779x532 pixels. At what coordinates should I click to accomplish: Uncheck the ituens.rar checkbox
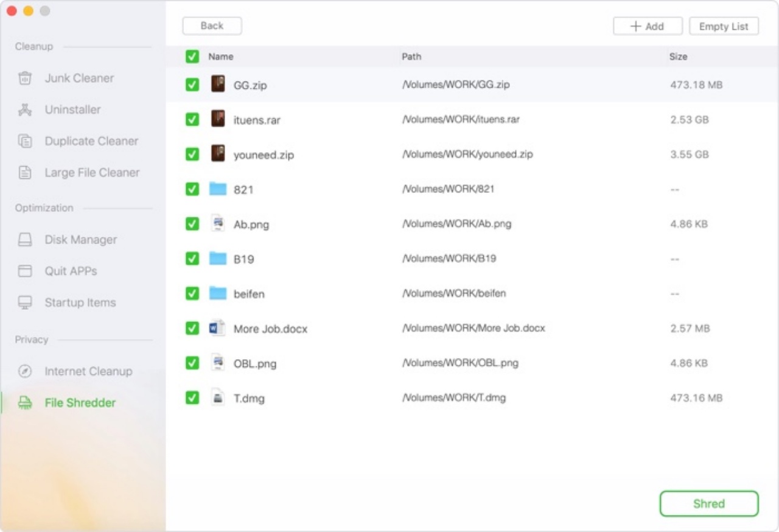tap(192, 119)
